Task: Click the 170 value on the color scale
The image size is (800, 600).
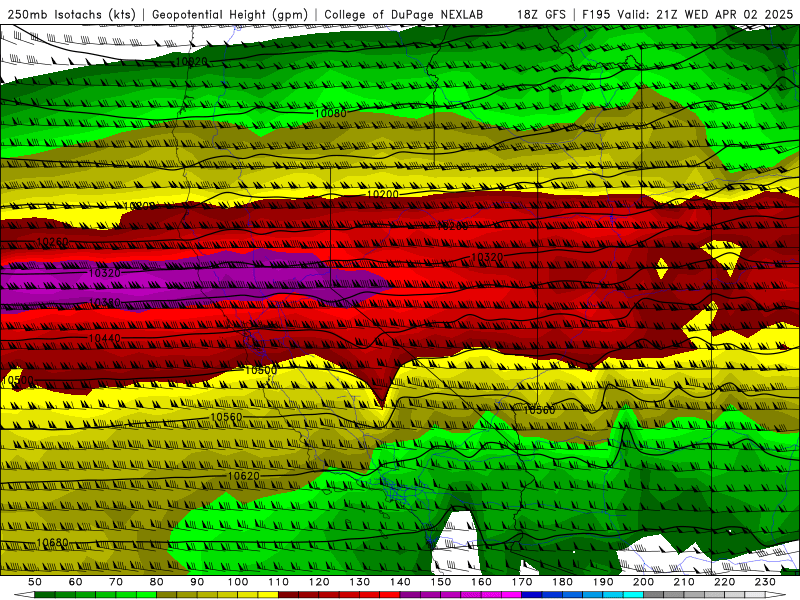Action: (522, 582)
